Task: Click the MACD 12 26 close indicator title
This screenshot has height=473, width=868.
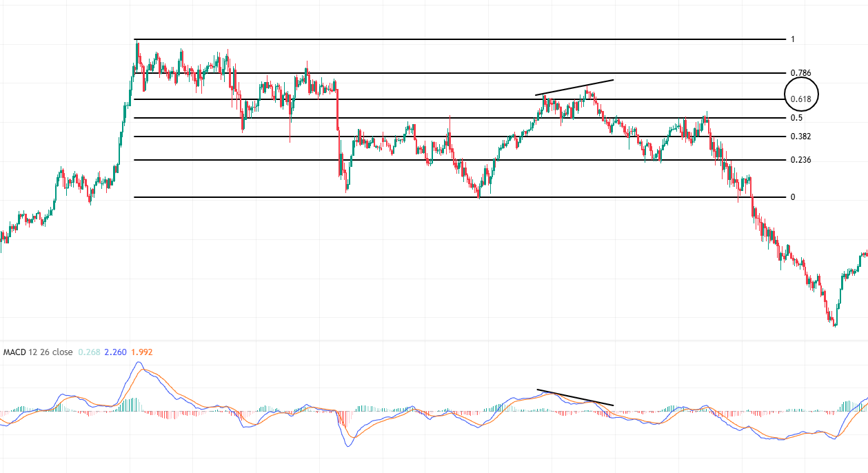Action: pyautogui.click(x=37, y=352)
